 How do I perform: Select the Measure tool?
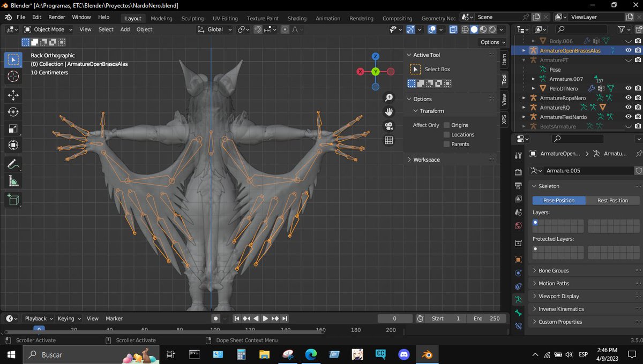pos(13,181)
